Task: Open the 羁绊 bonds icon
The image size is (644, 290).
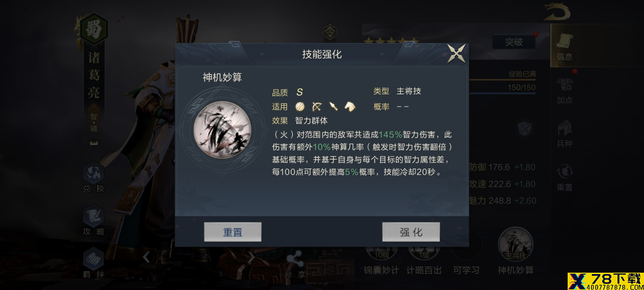Action: (93, 263)
